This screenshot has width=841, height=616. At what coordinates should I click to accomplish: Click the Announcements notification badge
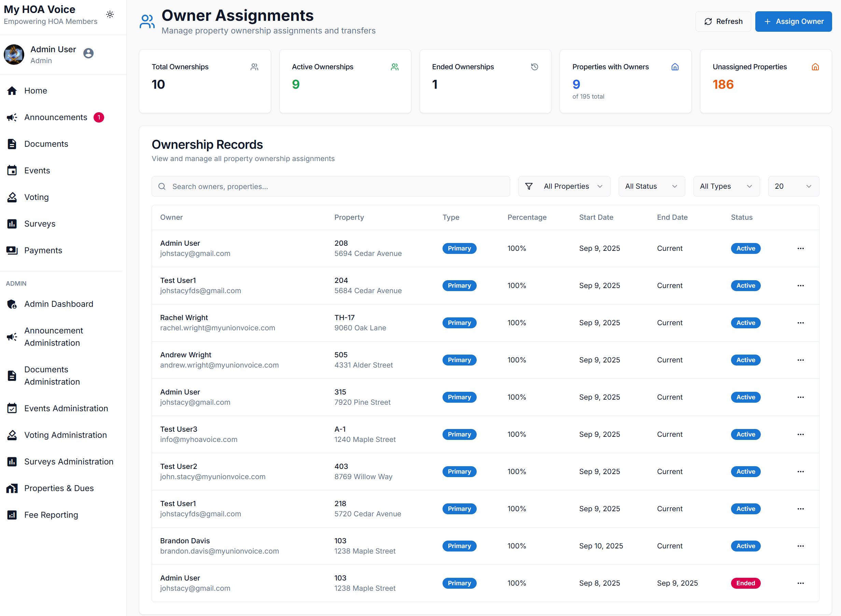point(99,117)
